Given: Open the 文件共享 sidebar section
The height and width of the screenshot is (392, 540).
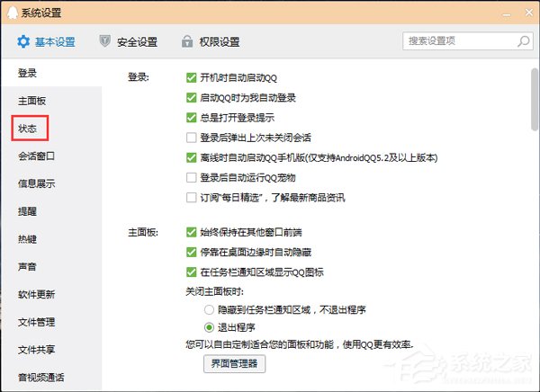Looking at the screenshot, I should pyautogui.click(x=37, y=350).
